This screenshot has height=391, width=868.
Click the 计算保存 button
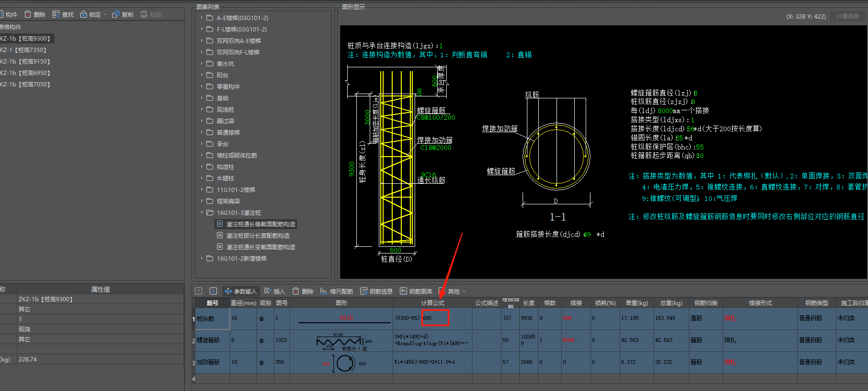(x=848, y=16)
